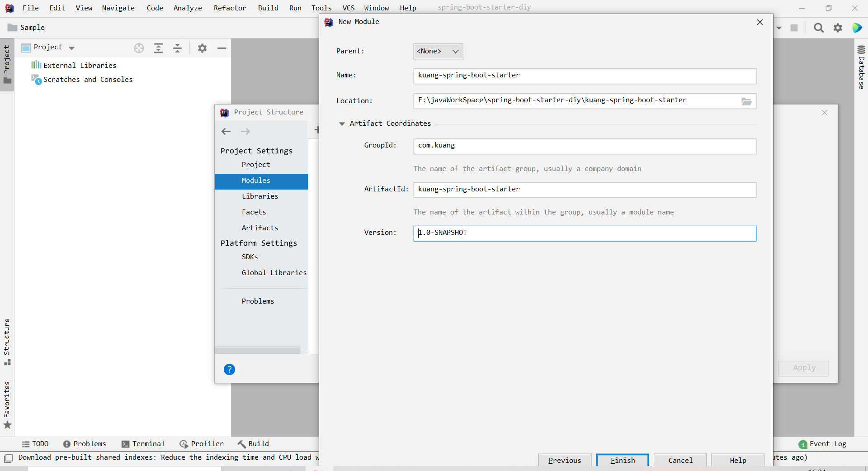Image resolution: width=868 pixels, height=471 pixels.
Task: Open Event Log in status bar
Action: coord(822,444)
